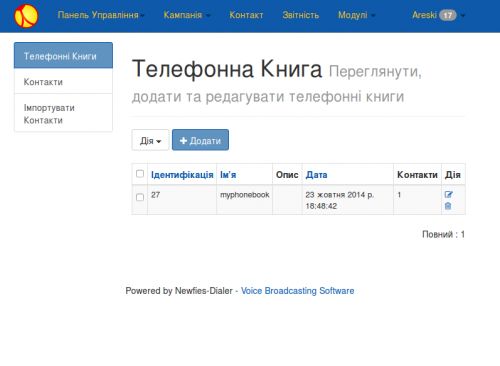Select Телефонні Книги in sidebar
Screen dimensions: 500x366
(63, 56)
